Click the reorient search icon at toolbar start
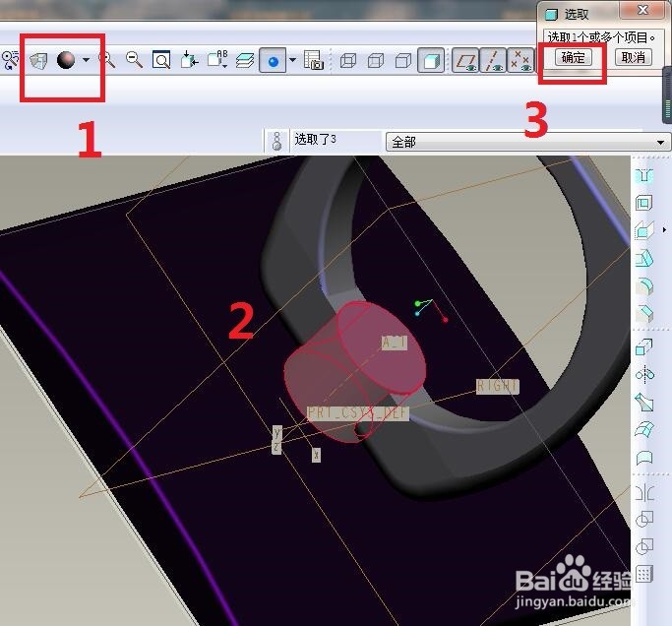Viewport: 672px width, 626px height. click(x=10, y=60)
